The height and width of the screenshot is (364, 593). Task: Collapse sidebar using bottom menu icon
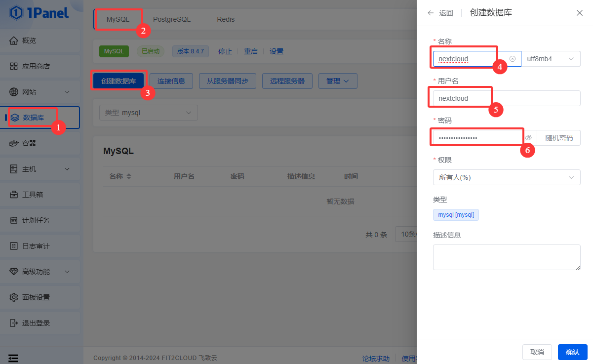[x=13, y=358]
